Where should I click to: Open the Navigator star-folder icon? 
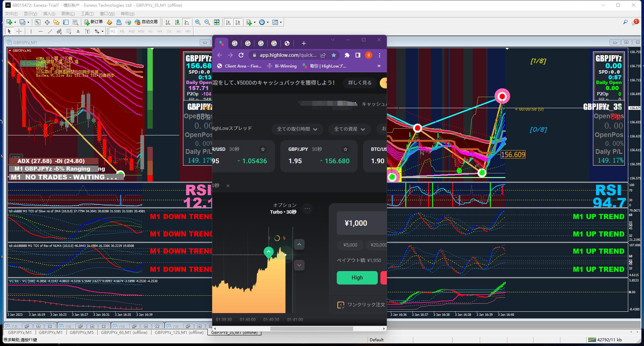coord(56,22)
